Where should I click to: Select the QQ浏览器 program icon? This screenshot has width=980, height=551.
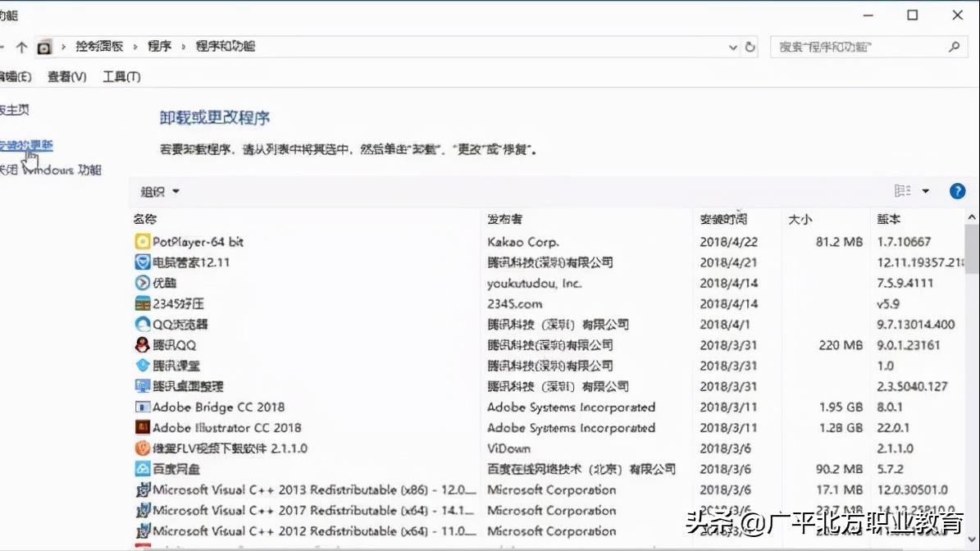pyautogui.click(x=144, y=324)
